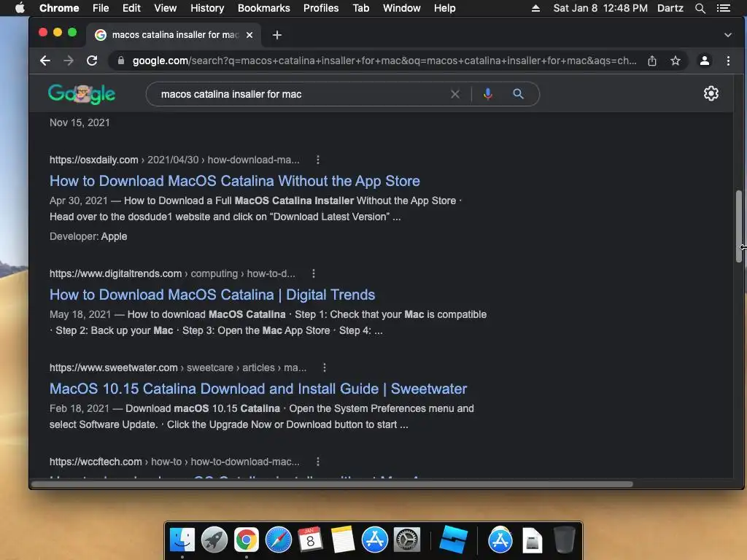Click the date and time display
747x560 pixels.
pyautogui.click(x=600, y=8)
